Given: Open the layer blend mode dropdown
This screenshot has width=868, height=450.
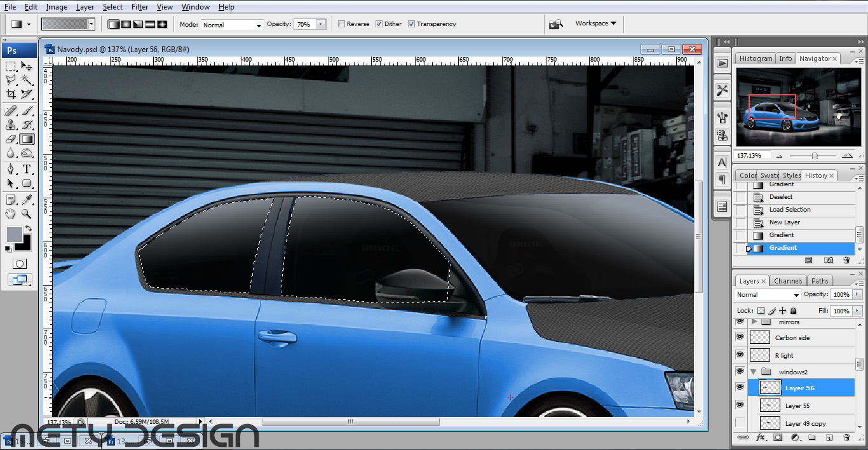Looking at the screenshot, I should pos(768,295).
